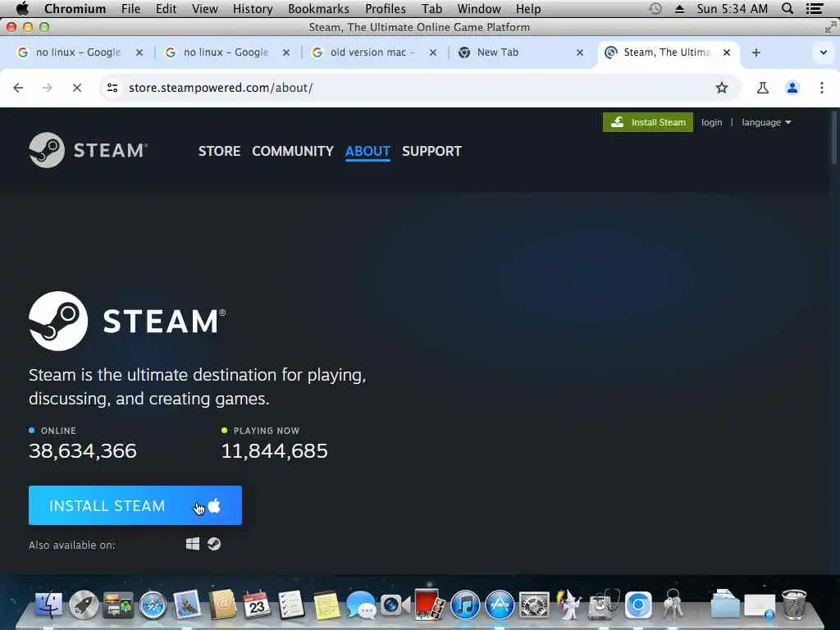Open Spotlight search in the menu bar
840x630 pixels.
tap(787, 8)
